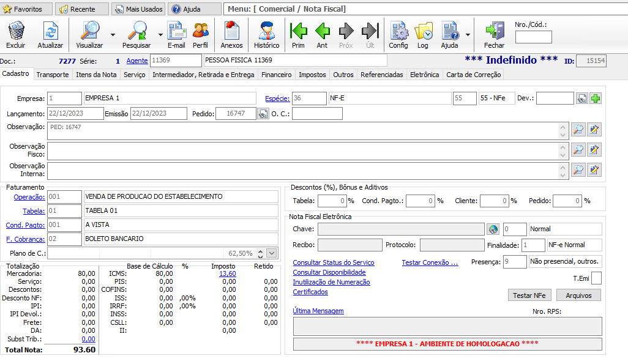
Task: Open the Mais Usados menu
Action: tap(138, 9)
